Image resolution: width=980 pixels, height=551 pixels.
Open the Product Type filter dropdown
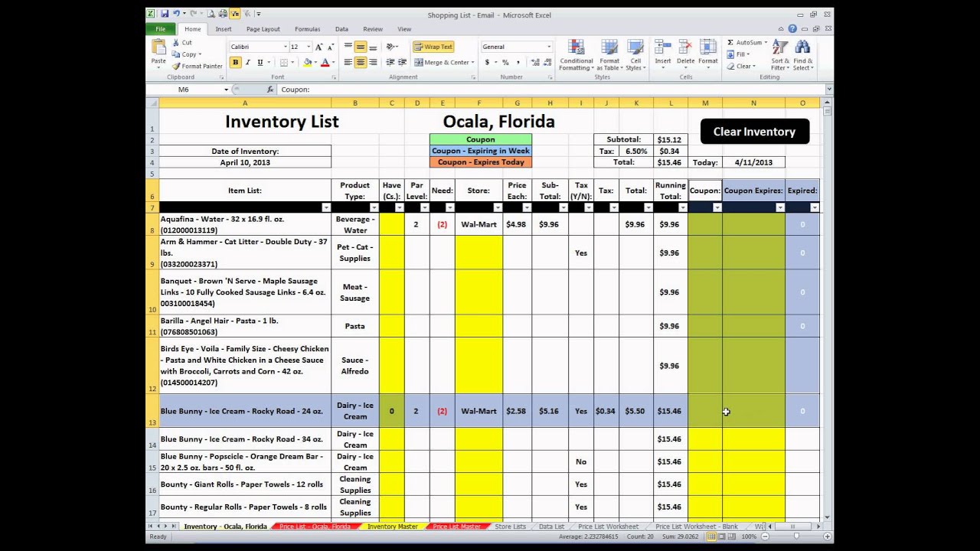(x=374, y=207)
